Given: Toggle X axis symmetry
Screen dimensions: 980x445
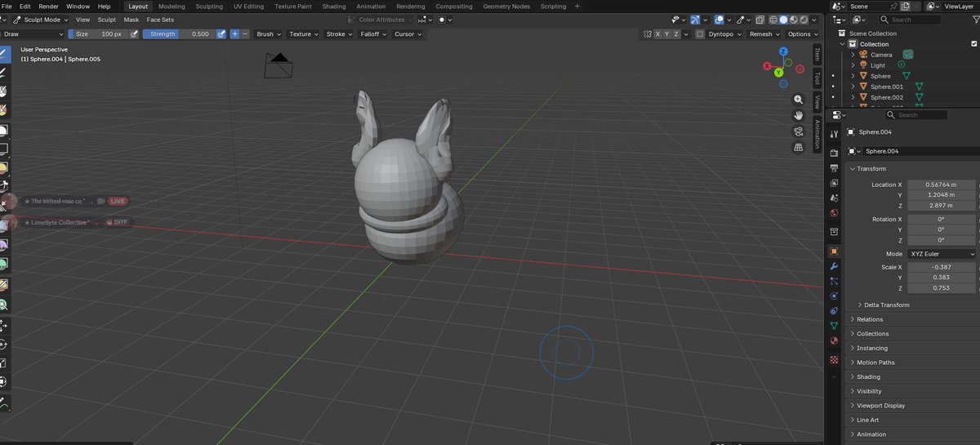Looking at the screenshot, I should pos(657,34).
